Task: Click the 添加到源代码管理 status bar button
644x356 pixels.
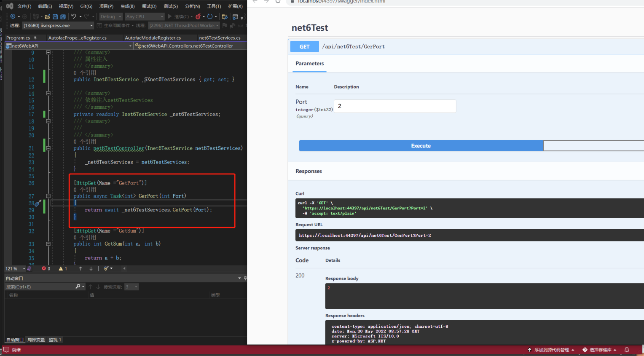Action: tap(551, 350)
